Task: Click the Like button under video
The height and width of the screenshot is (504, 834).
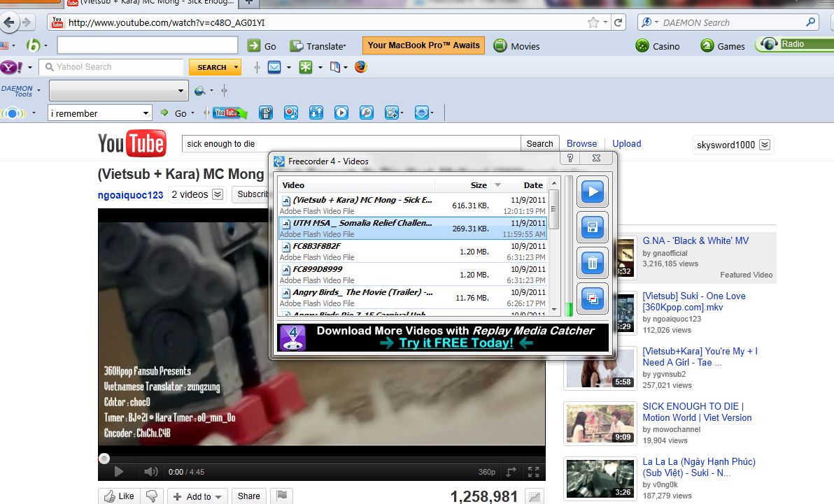Action: pyautogui.click(x=119, y=496)
